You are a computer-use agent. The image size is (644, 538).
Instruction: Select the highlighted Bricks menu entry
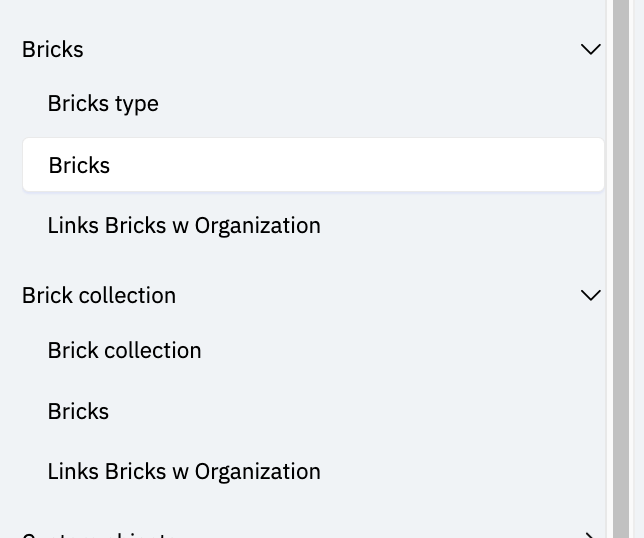coord(313,165)
